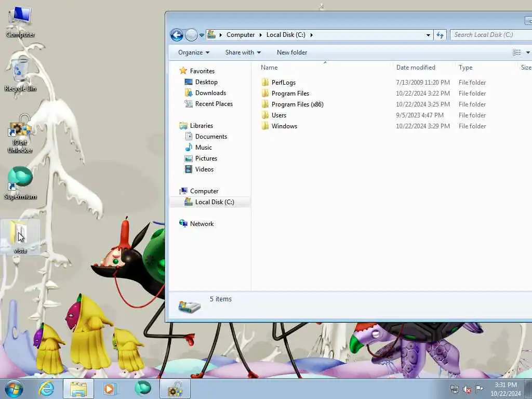Open the Windows Start button
Image resolution: width=532 pixels, height=399 pixels.
click(14, 389)
